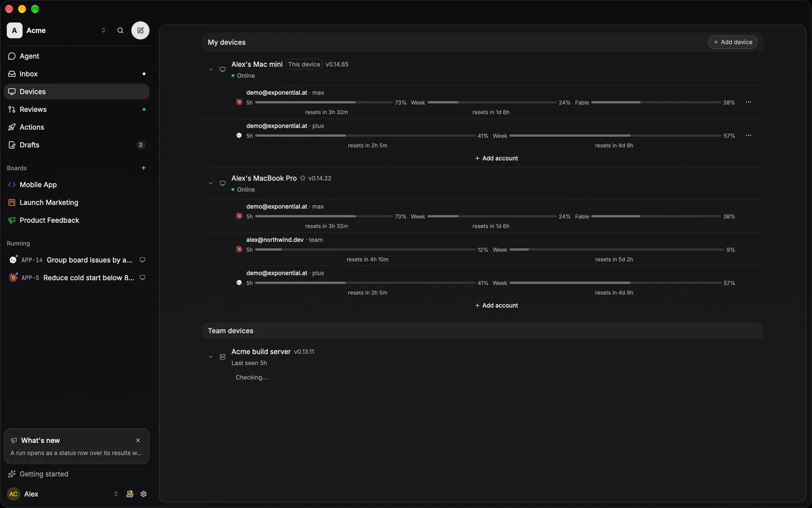Favorite Alex's MacBook Pro with star icon
812x508 pixels.
[303, 178]
